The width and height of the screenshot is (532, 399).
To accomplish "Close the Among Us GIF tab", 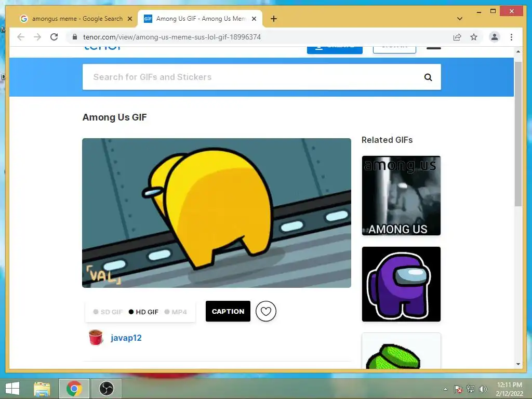I will [x=254, y=19].
